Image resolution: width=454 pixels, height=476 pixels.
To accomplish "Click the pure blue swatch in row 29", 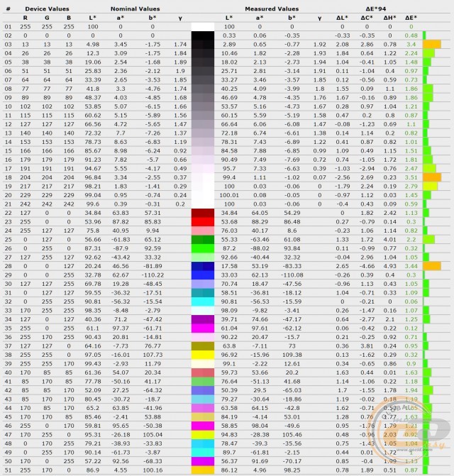I will coord(203,275).
